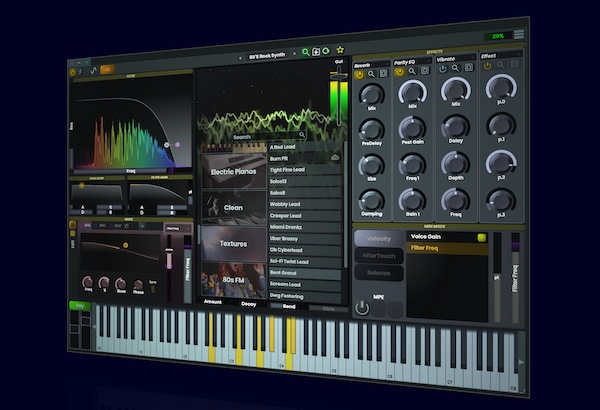This screenshot has width=600, height=410.
Task: Toggle the orange button in top-left toolbar
Action: pyautogui.click(x=107, y=69)
